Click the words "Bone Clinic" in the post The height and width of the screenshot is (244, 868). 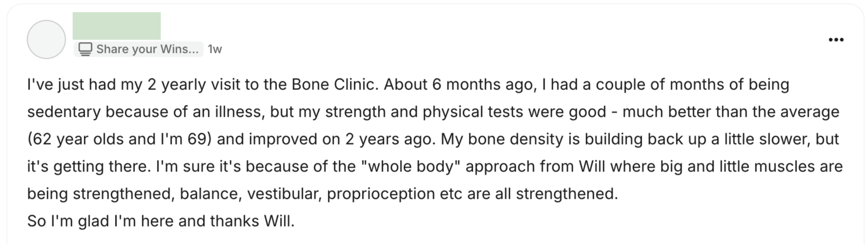point(335,84)
